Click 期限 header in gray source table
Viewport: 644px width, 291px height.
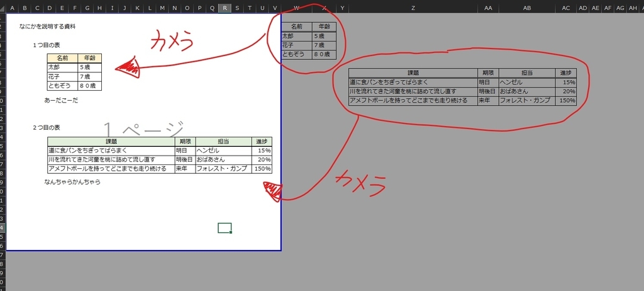(488, 73)
